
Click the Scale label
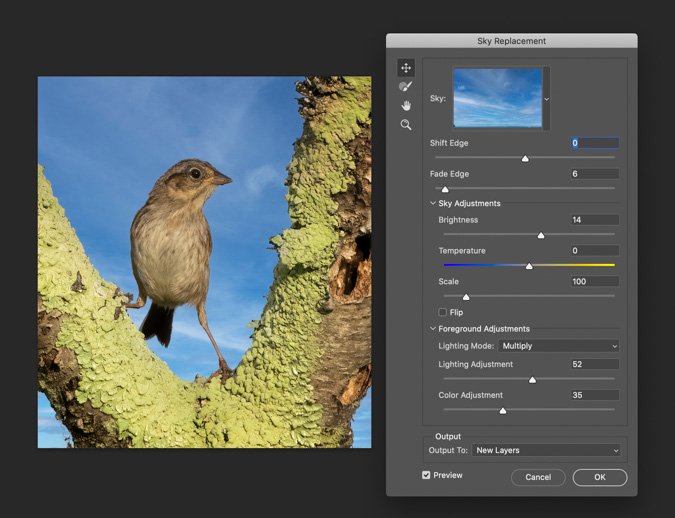click(x=449, y=282)
